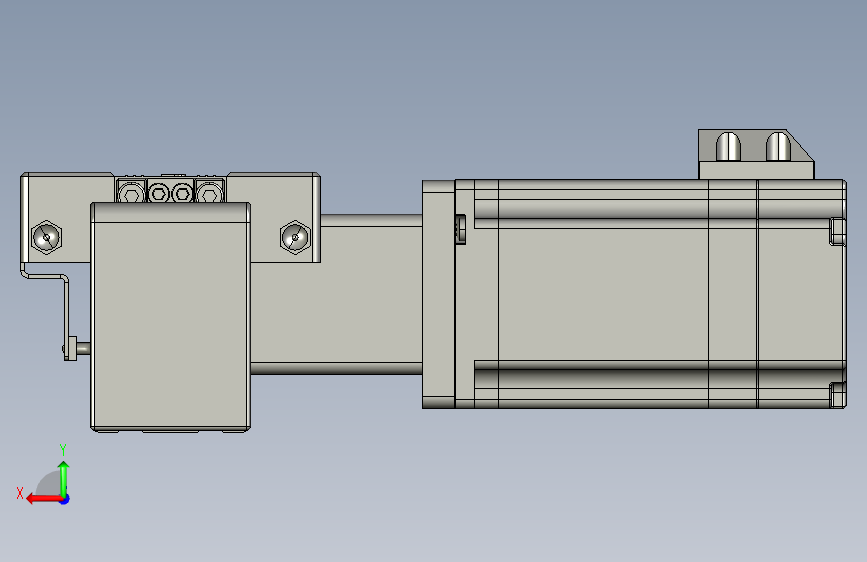Click the red X axis arrow of triad
This screenshot has height=562, width=867.
[x=44, y=499]
